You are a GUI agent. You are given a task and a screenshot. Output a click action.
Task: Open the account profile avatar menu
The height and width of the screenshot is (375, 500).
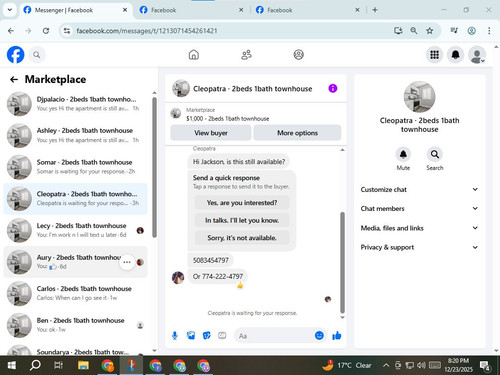point(477,55)
